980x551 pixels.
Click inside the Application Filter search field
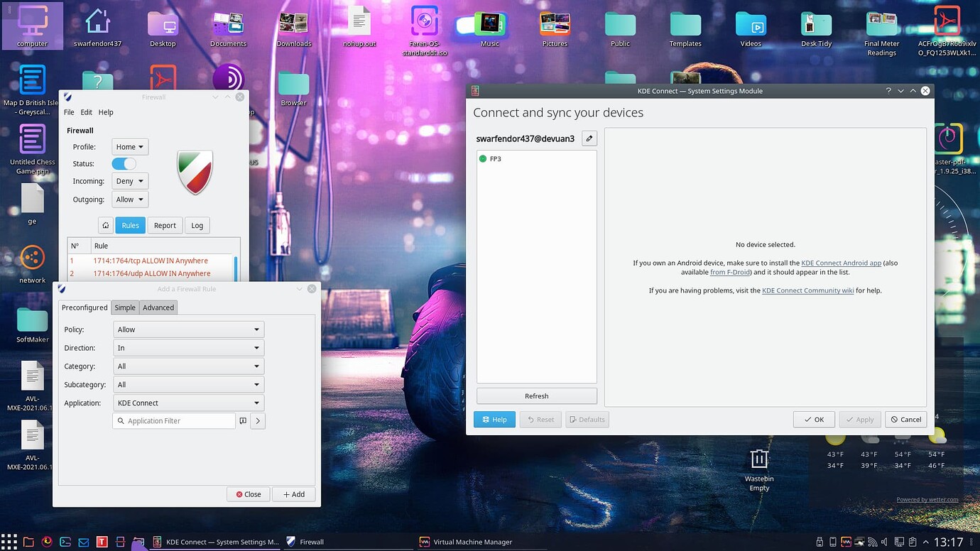173,420
